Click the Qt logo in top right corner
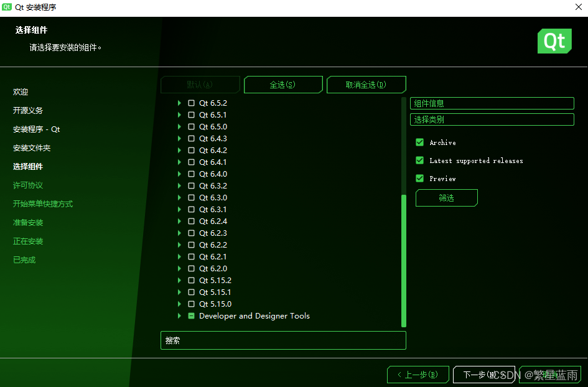Viewport: 588px width, 387px height. 554,41
